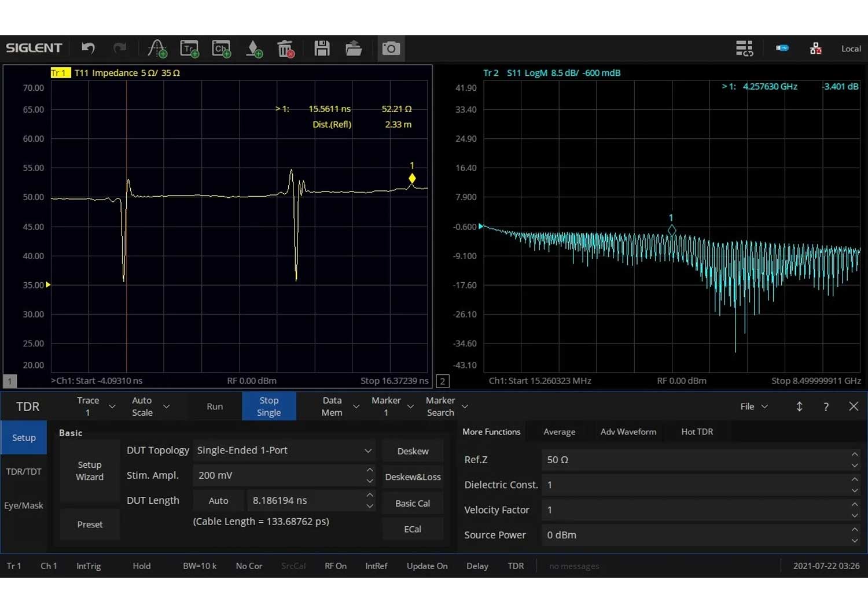Screen dimensions: 868x613
Task: Toggle Stop Single sweep mode
Action: 269,406
